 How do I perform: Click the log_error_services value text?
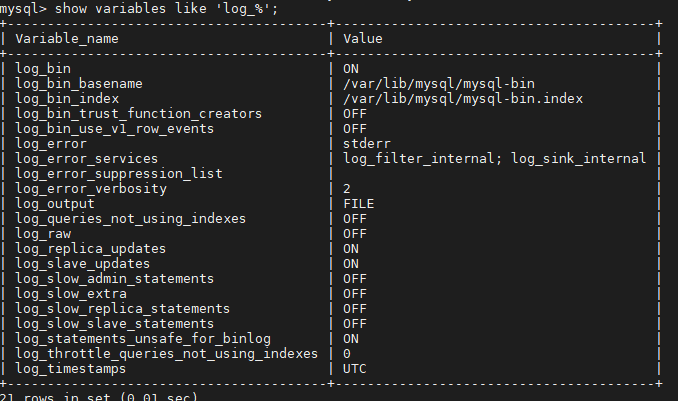click(x=495, y=159)
